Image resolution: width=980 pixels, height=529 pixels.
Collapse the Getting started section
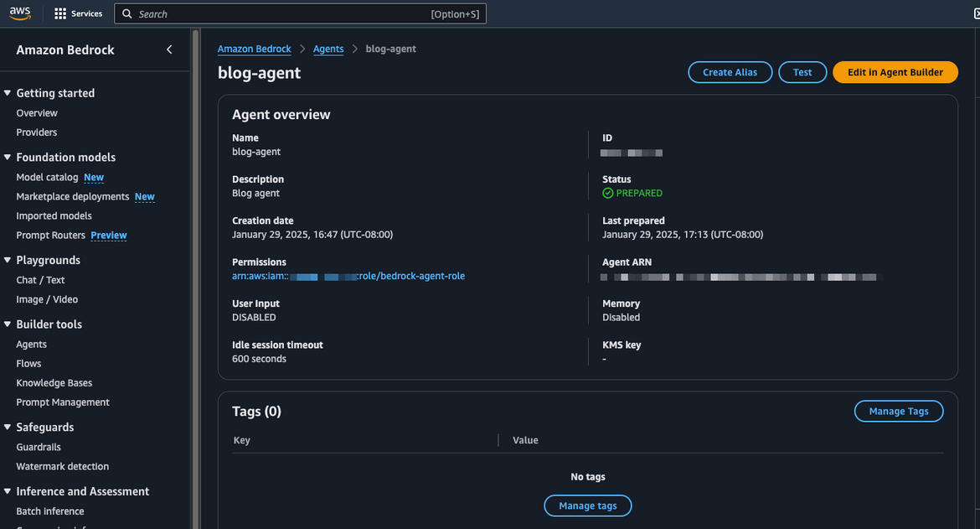8,93
